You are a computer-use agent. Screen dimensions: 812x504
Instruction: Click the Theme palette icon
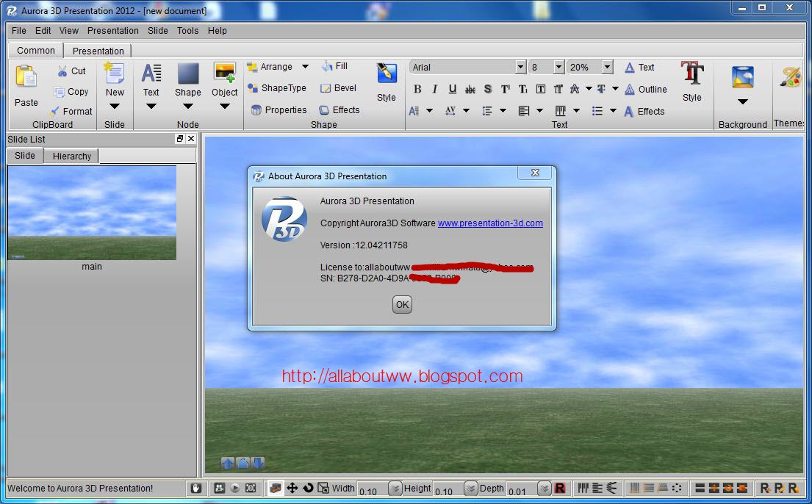[x=790, y=77]
